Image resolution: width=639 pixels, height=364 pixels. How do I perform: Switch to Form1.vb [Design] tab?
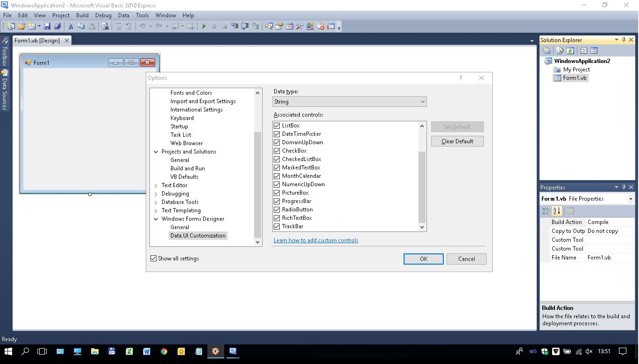pyautogui.click(x=37, y=41)
